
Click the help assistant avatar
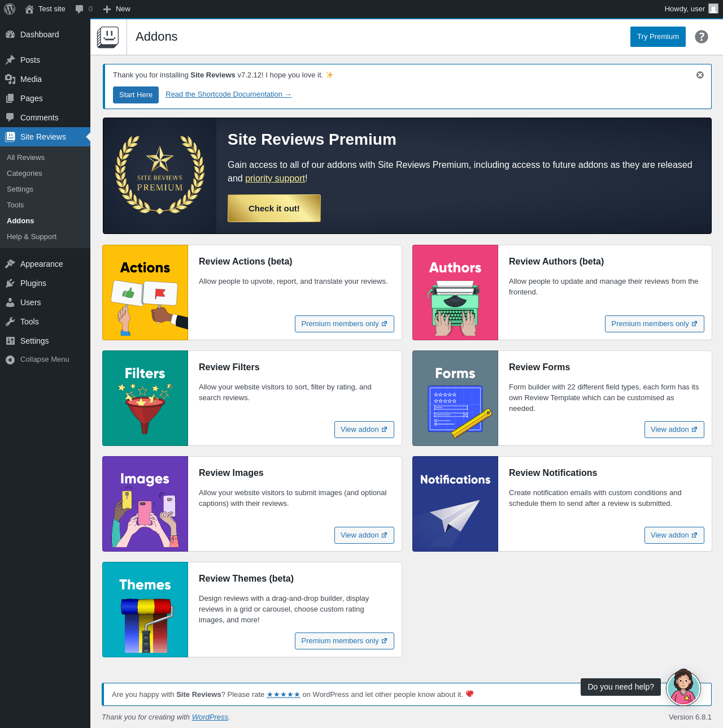coord(683,688)
